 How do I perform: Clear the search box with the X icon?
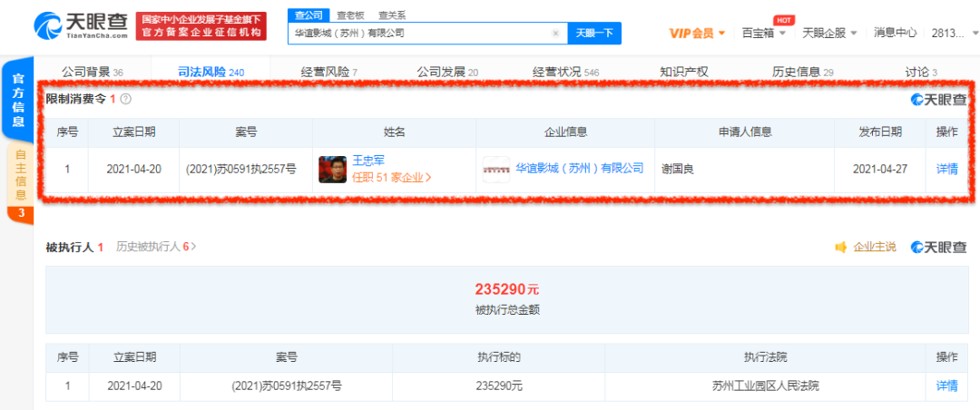point(555,34)
